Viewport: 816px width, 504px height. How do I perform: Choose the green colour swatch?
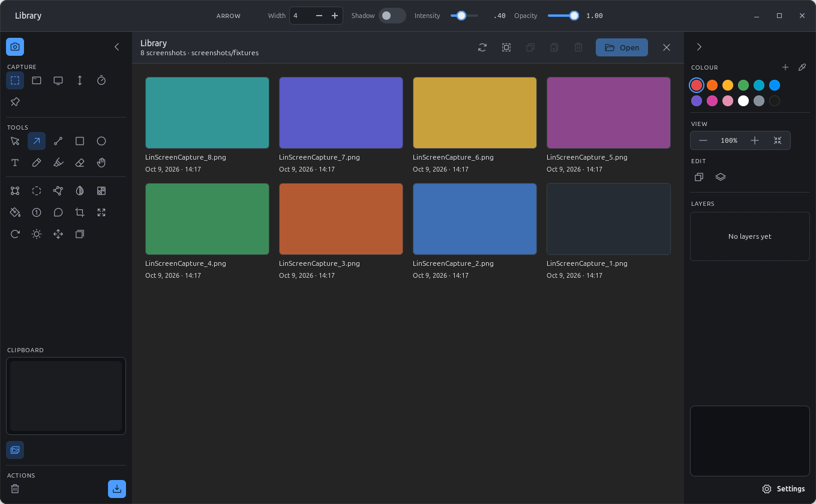click(x=743, y=85)
